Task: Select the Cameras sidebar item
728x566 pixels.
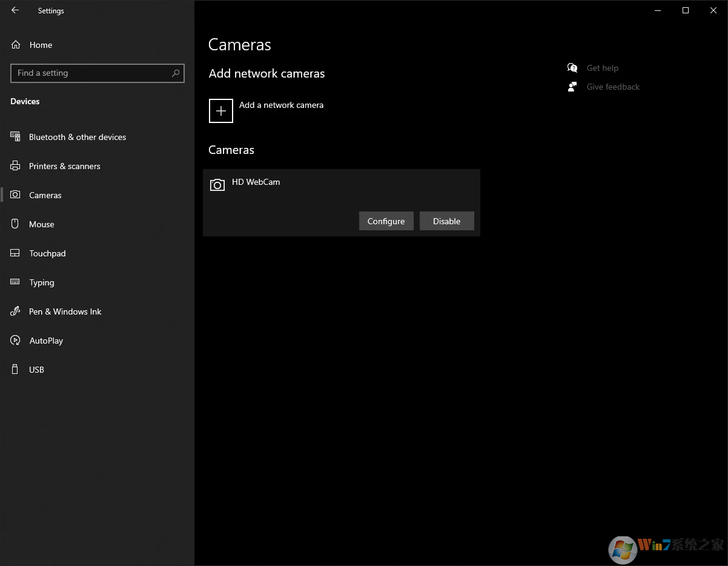Action: [45, 195]
